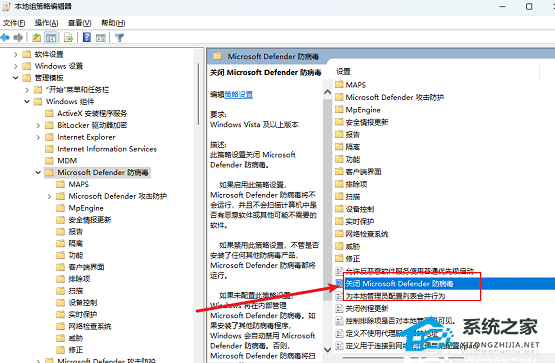Expand the Internet Explorer tree node
Image resolution: width=555 pixels, height=363 pixels.
38,137
